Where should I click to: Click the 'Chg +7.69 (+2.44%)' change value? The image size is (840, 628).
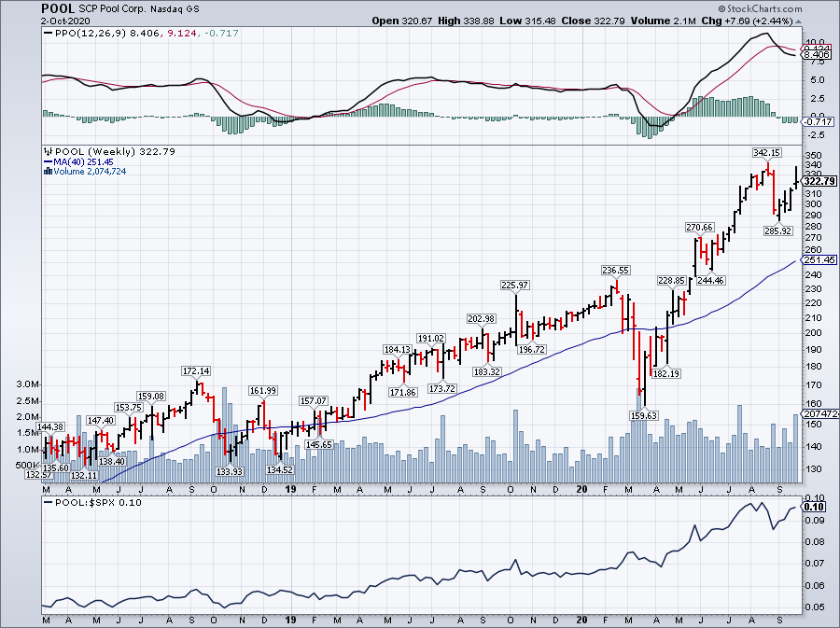tap(747, 21)
